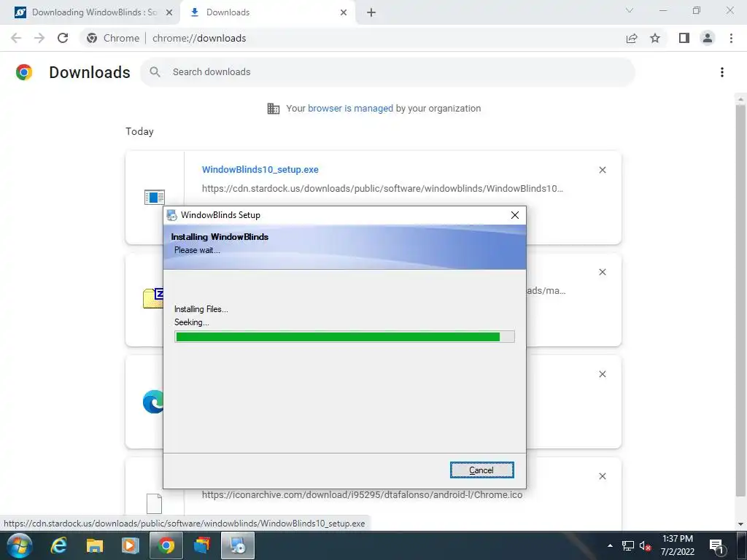This screenshot has height=560, width=747.
Task: Click the Chrome site info icon
Action: 92,38
